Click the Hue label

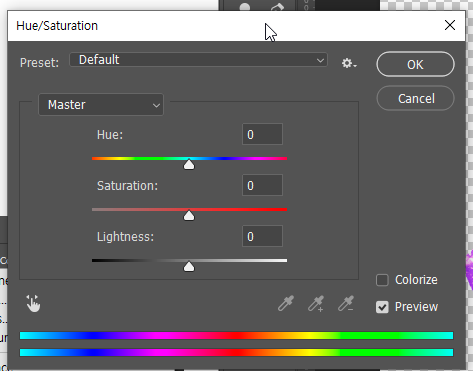(110, 135)
